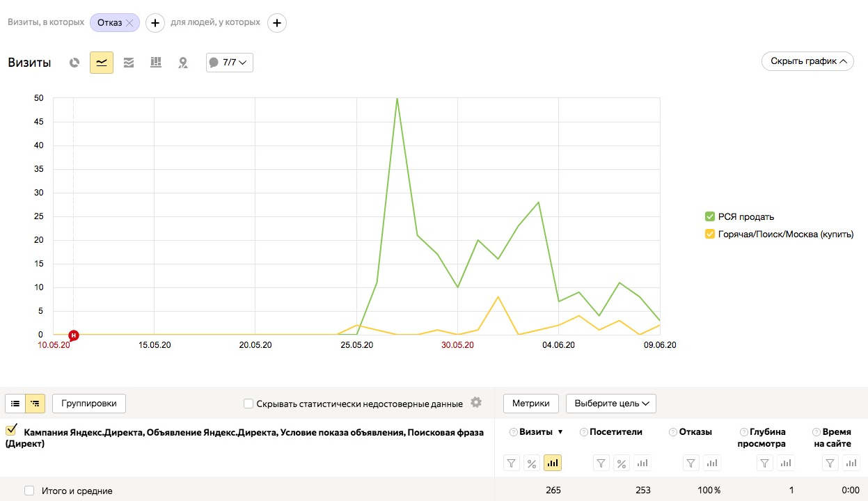
Task: Select the line chart view icon
Action: point(102,63)
